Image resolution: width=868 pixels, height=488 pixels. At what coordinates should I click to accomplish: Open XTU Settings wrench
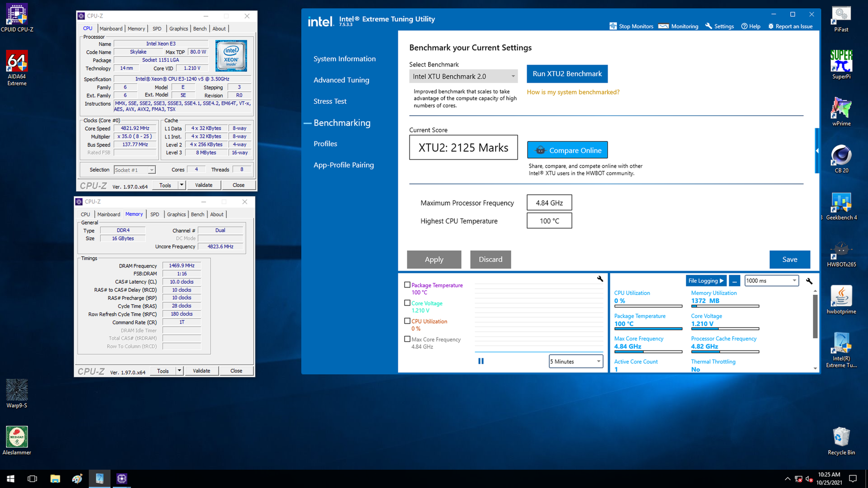719,26
